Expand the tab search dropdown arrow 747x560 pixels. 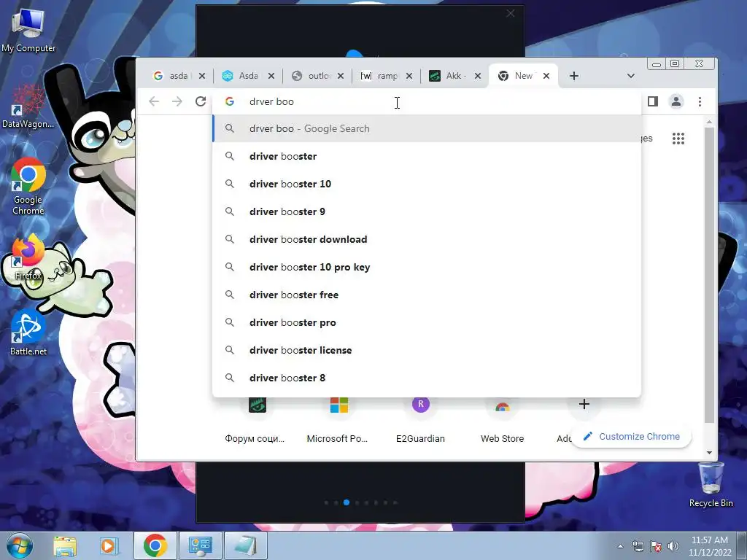pyautogui.click(x=631, y=76)
